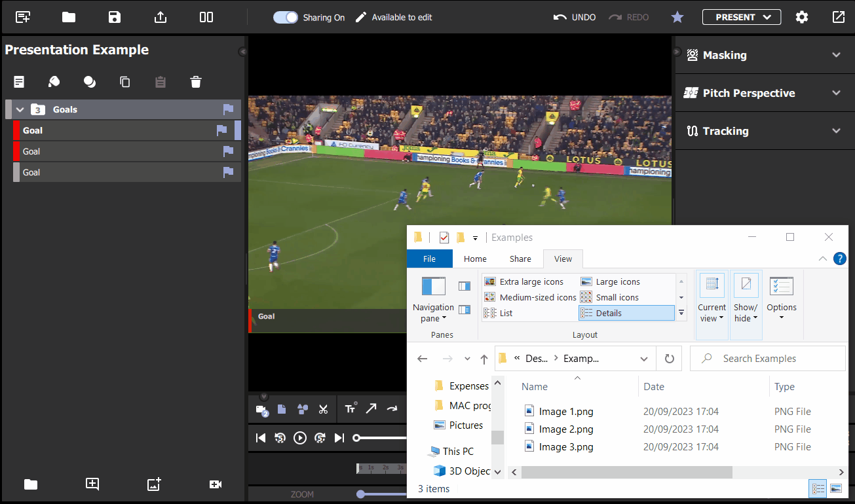Select the paint highlighter tool in the left panel

click(54, 81)
